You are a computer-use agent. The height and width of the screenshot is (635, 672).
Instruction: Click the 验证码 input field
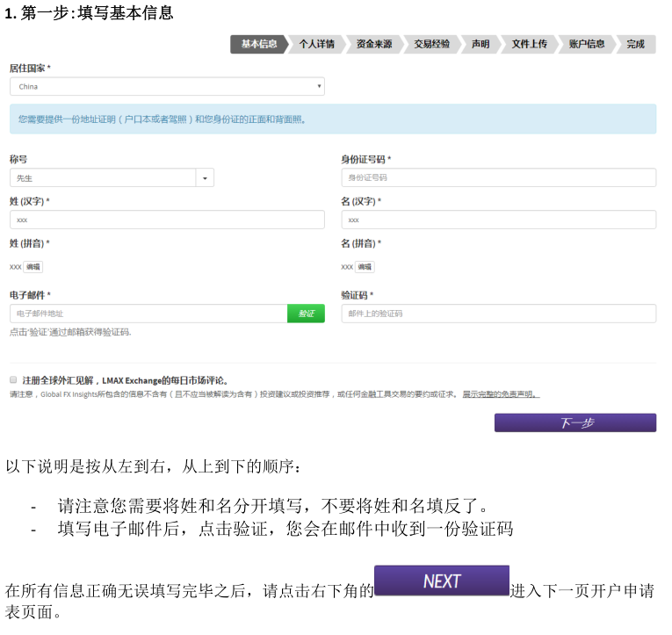pyautogui.click(x=498, y=314)
